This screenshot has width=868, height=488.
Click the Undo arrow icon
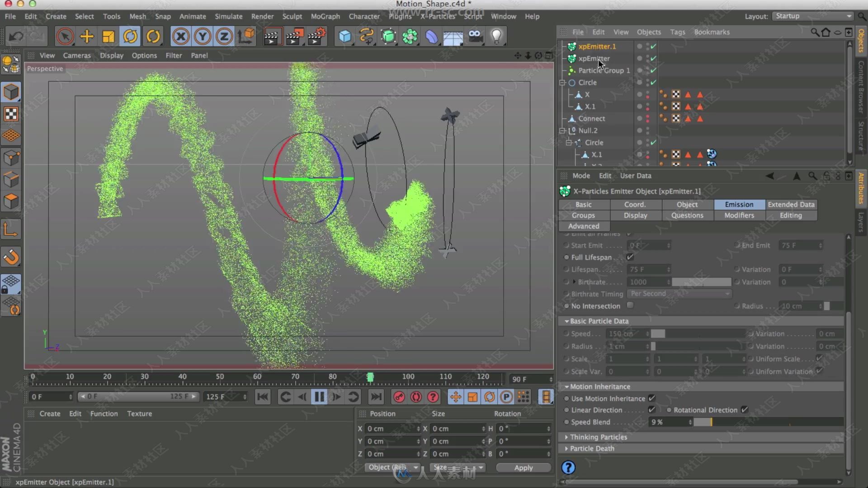pyautogui.click(x=17, y=36)
